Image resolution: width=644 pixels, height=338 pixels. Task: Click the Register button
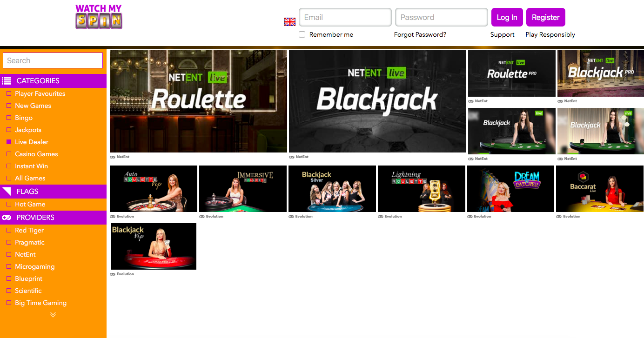(x=545, y=17)
